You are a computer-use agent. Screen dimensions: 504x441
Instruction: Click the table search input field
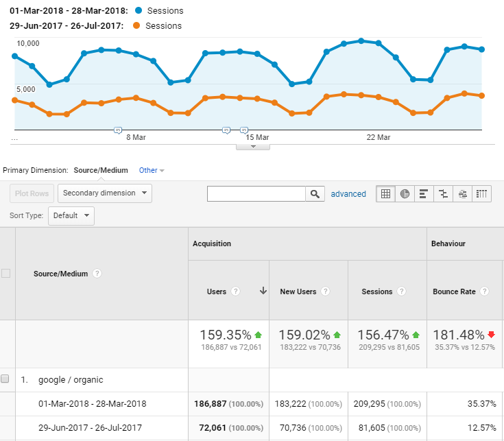(x=256, y=194)
